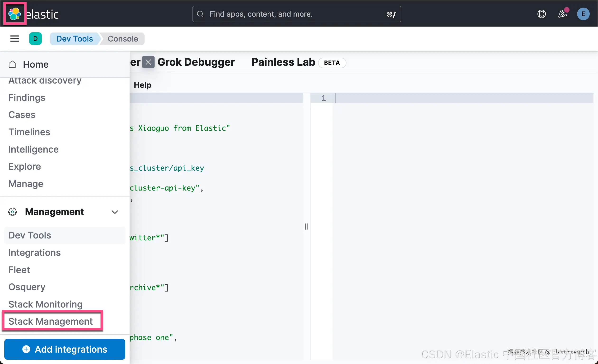Click the Add integrations button
Image resolution: width=598 pixels, height=364 pixels.
[65, 349]
